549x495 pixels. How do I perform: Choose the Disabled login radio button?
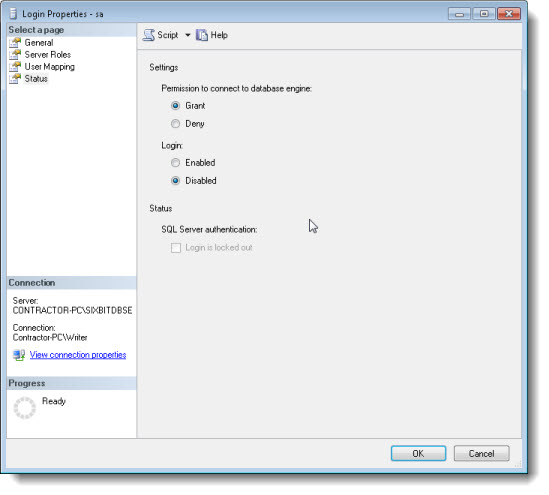tap(175, 181)
